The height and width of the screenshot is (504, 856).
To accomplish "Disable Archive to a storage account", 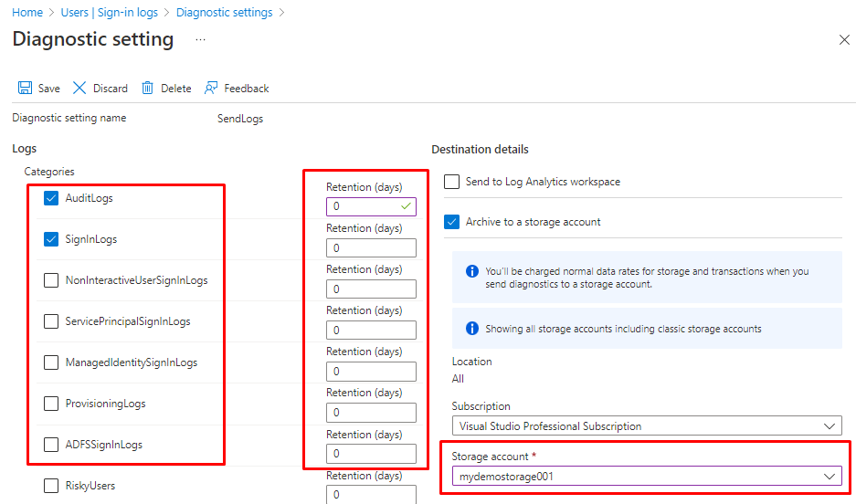I will 451,222.
